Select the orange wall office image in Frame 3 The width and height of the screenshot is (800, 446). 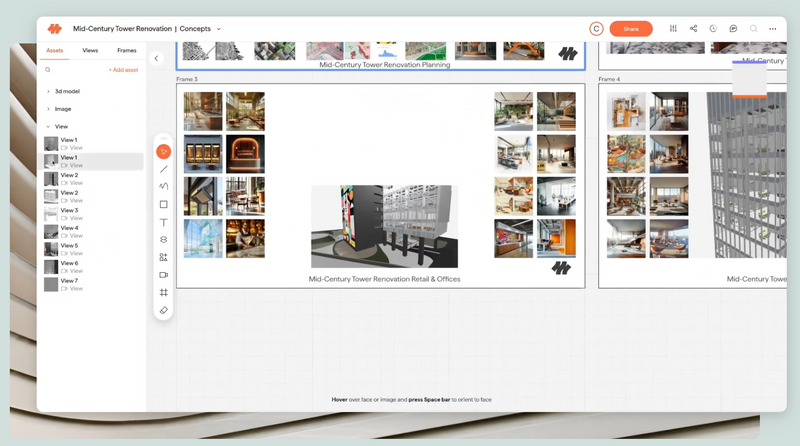pyautogui.click(x=556, y=238)
